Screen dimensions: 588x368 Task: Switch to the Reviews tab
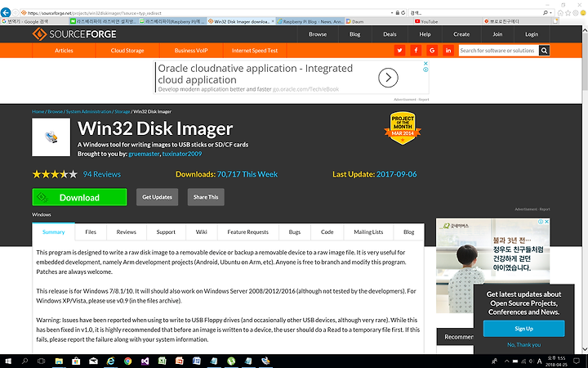tap(127, 232)
